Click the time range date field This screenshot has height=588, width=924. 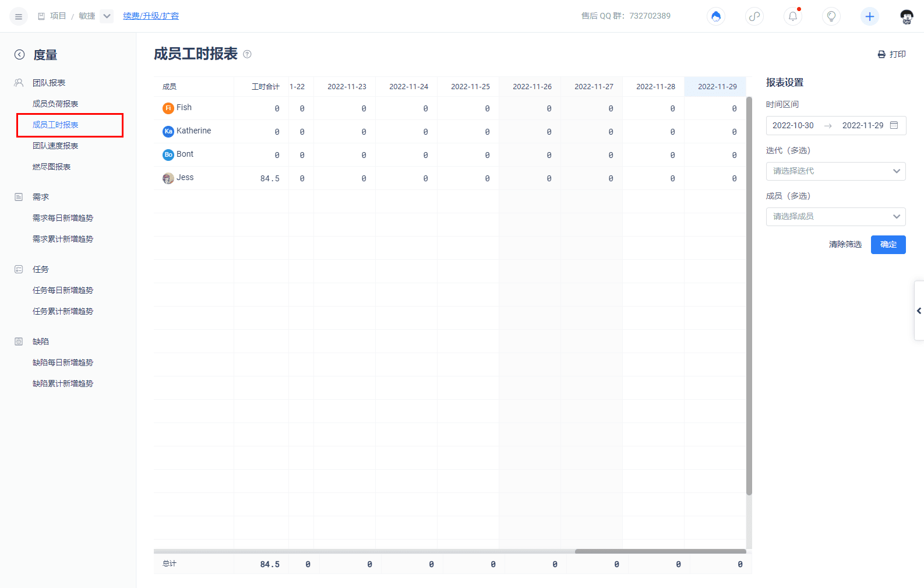(836, 125)
